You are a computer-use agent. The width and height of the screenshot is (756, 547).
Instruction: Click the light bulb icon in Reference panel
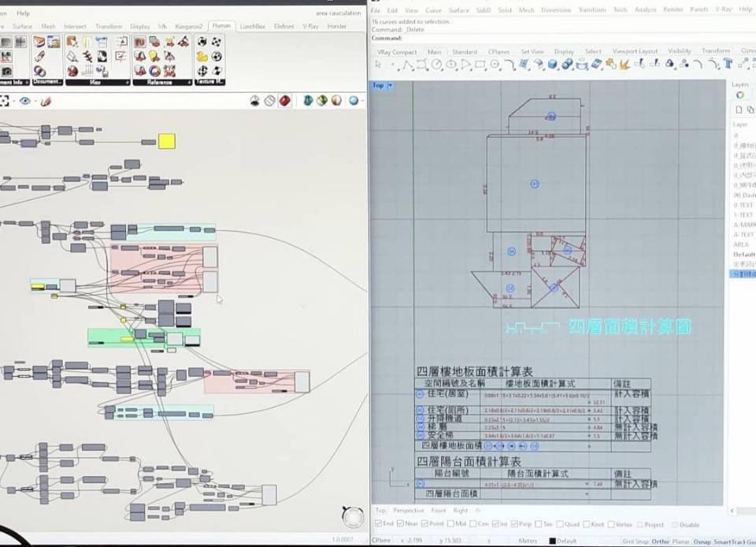click(154, 57)
